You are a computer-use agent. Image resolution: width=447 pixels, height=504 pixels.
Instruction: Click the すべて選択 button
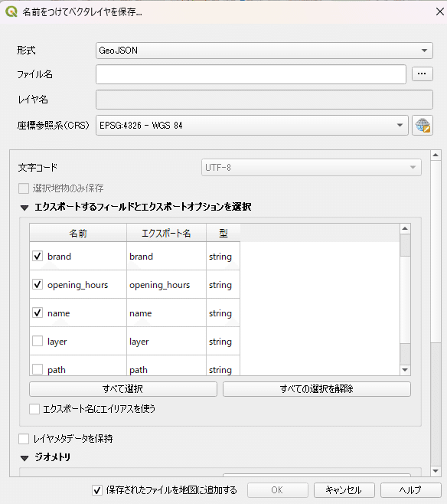tap(123, 389)
